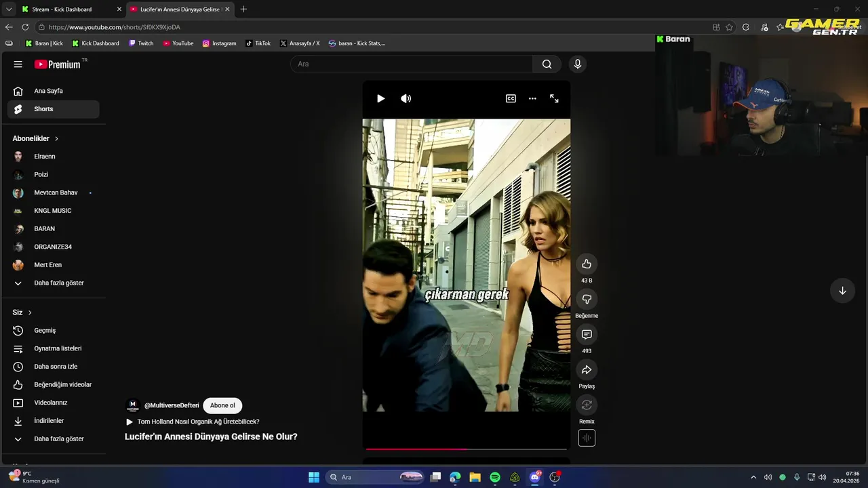Open the ORGANIZE34 subscription channel
Screen dimensions: 868x488
(x=54, y=247)
